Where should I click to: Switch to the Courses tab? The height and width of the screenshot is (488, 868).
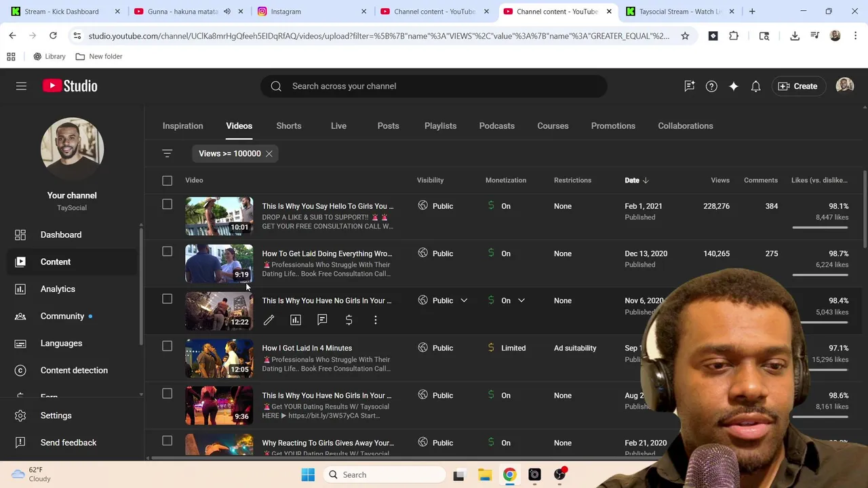(x=553, y=126)
